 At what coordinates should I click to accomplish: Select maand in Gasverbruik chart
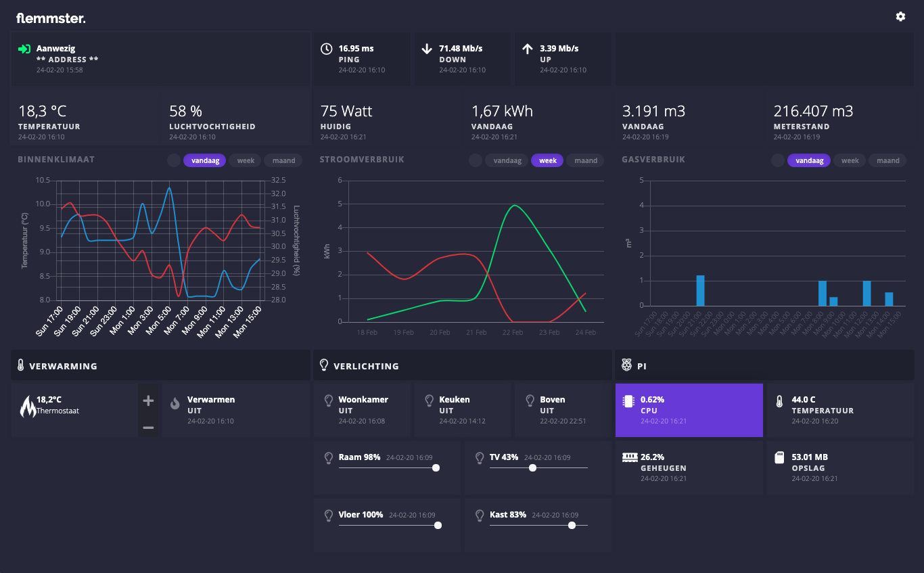[x=888, y=160]
